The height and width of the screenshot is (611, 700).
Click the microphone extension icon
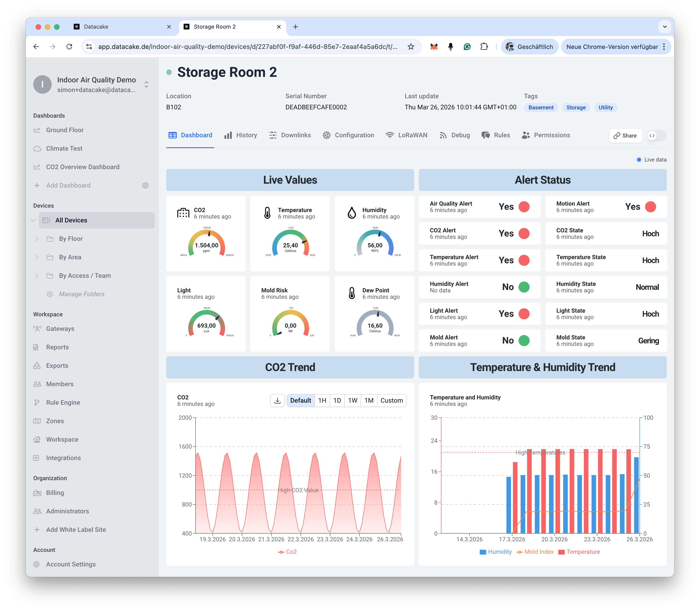point(451,47)
